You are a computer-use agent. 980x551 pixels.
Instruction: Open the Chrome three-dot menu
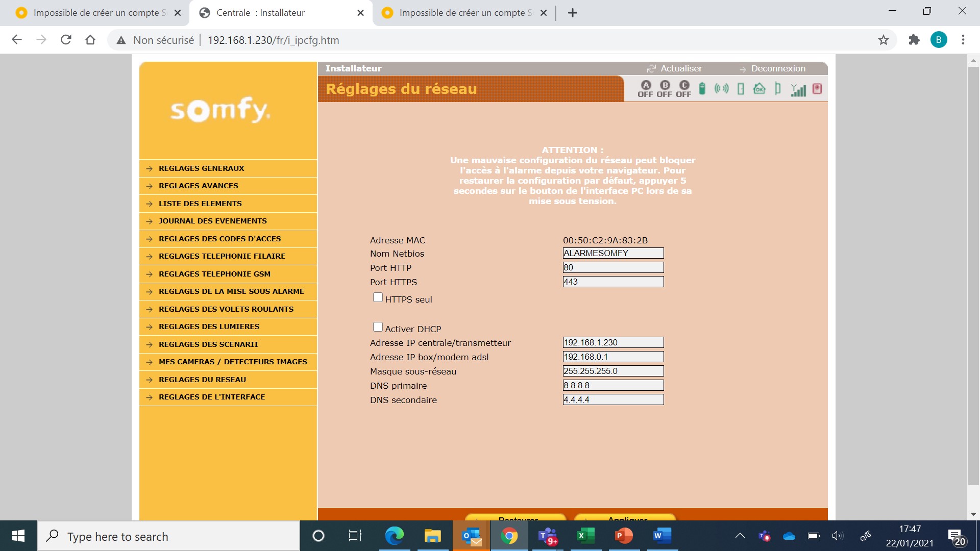point(963,40)
